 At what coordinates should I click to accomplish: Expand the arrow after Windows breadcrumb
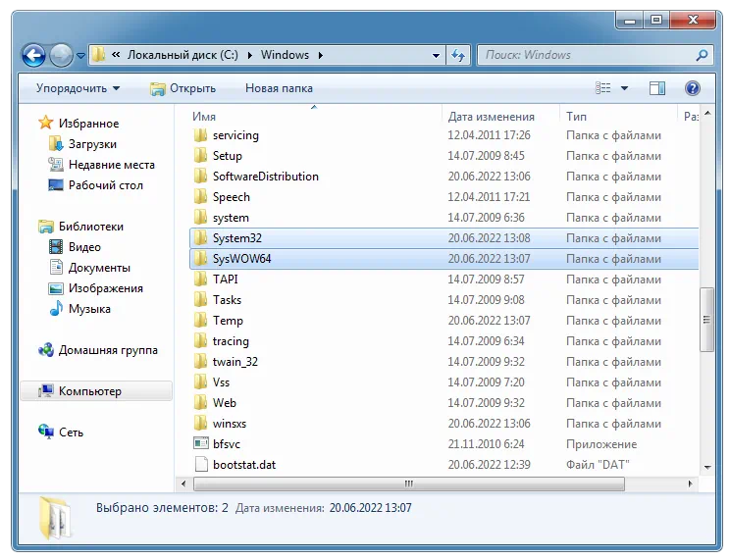tap(320, 55)
